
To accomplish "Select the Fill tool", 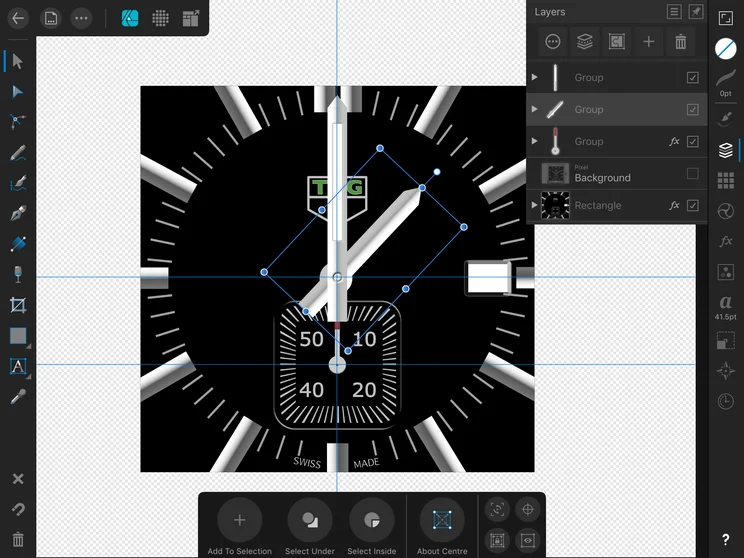I will (x=18, y=244).
